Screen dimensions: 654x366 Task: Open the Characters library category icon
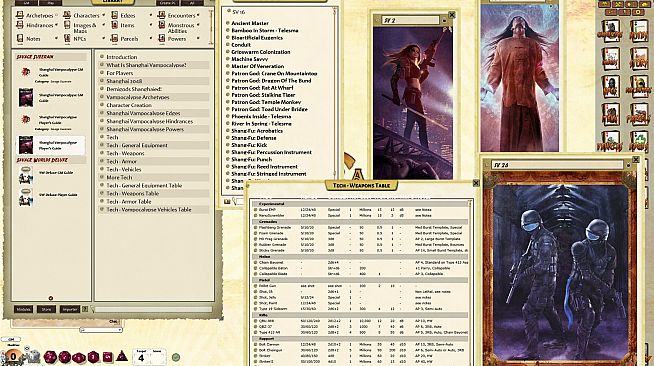coord(67,15)
